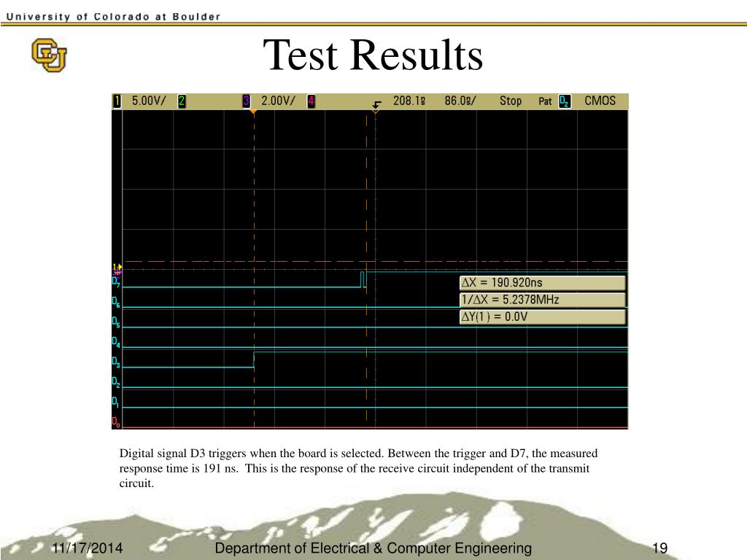This screenshot has height=560, width=747.
Task: Select channel 2 indicator badge
Action: click(x=182, y=101)
